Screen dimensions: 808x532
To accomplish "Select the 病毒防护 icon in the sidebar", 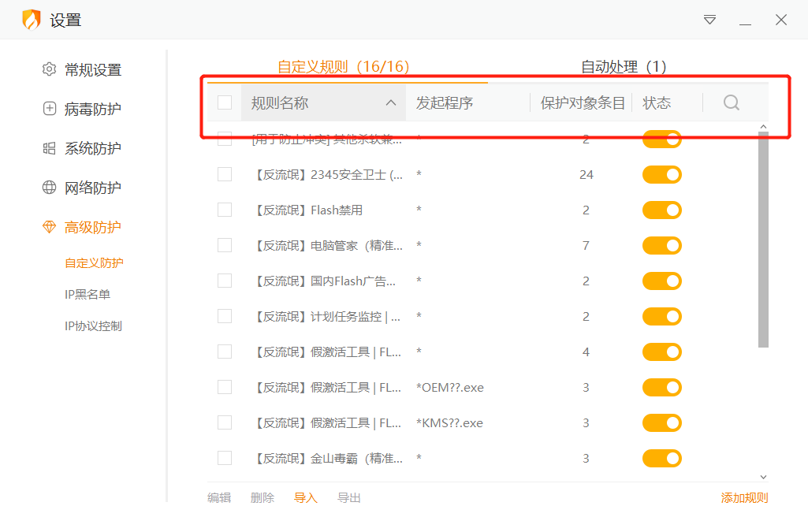I will [49, 109].
